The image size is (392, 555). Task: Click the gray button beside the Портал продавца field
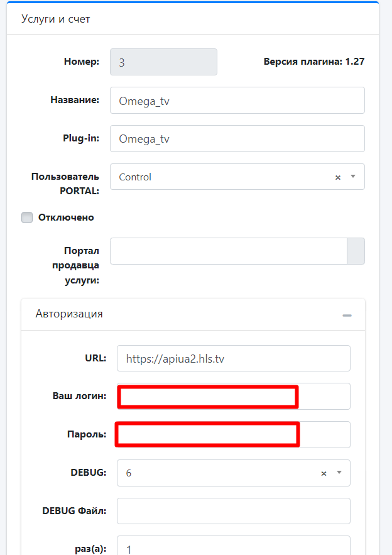(x=356, y=251)
